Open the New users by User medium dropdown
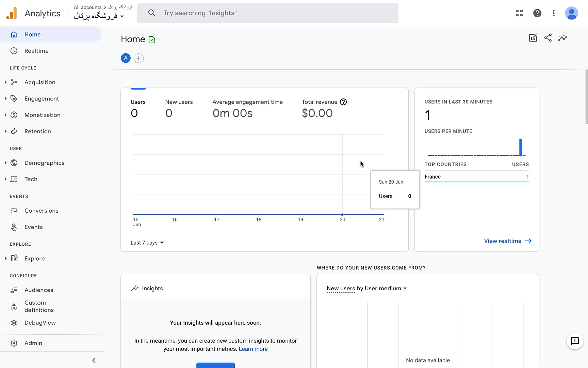The height and width of the screenshot is (368, 588). point(366,288)
